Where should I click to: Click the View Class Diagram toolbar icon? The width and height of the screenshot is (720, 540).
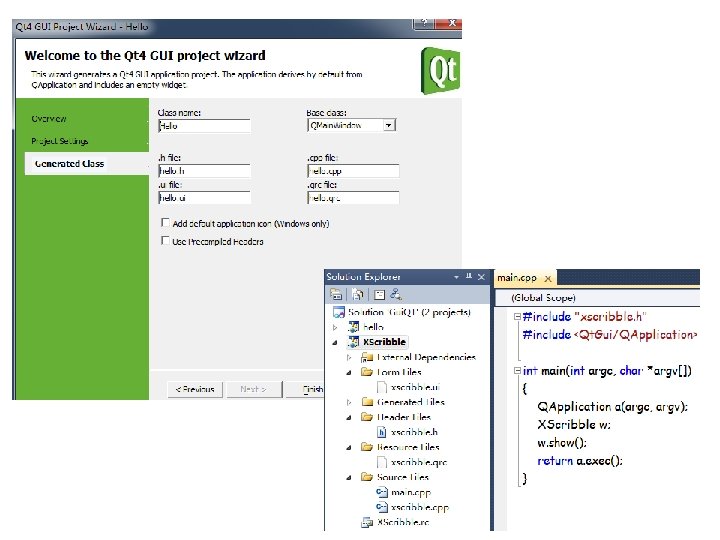[x=395, y=295]
